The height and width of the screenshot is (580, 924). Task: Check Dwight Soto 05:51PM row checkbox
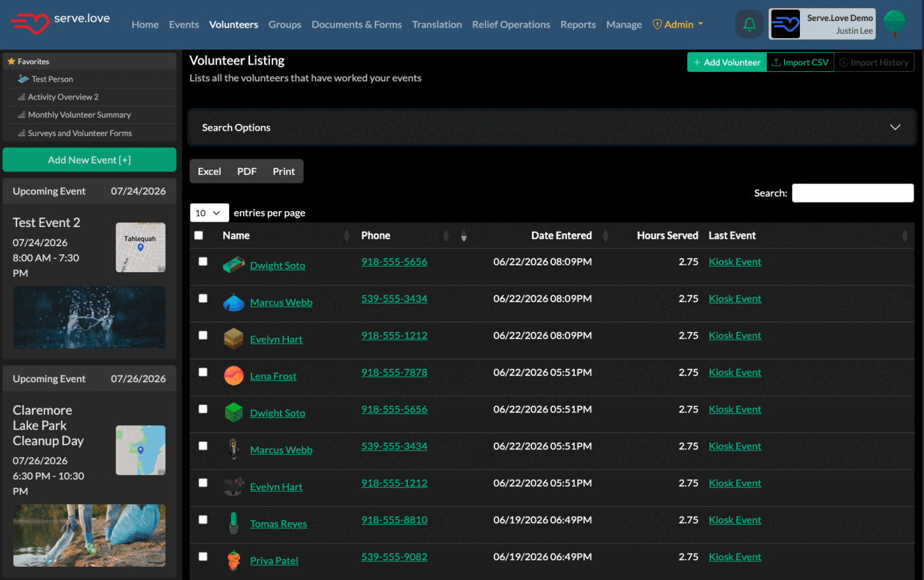203,410
